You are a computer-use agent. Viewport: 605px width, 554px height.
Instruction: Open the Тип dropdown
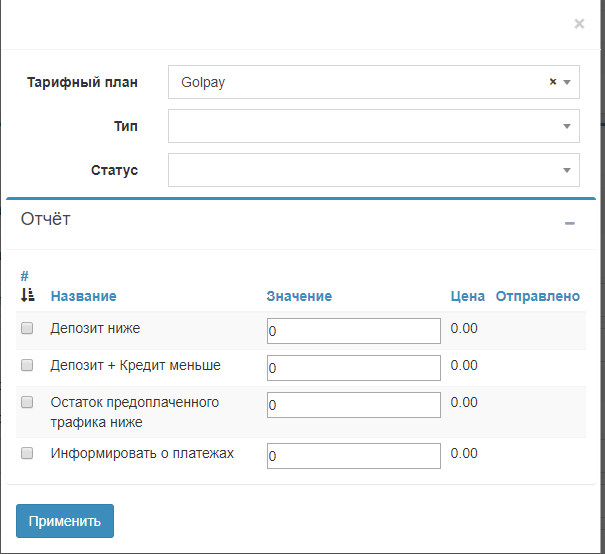[373, 126]
